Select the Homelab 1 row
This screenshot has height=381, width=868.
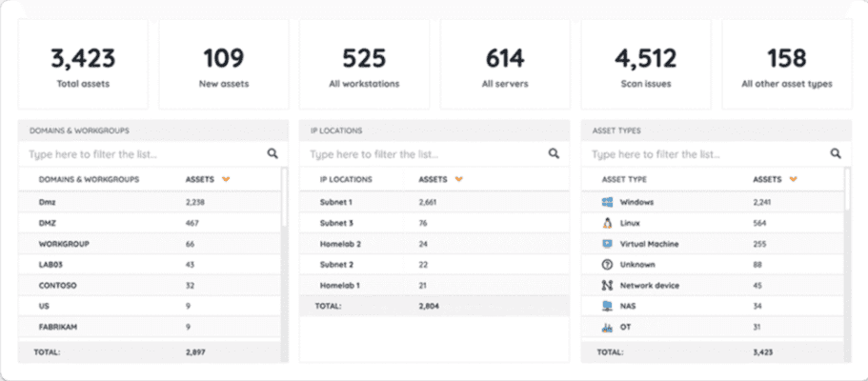coord(434,286)
